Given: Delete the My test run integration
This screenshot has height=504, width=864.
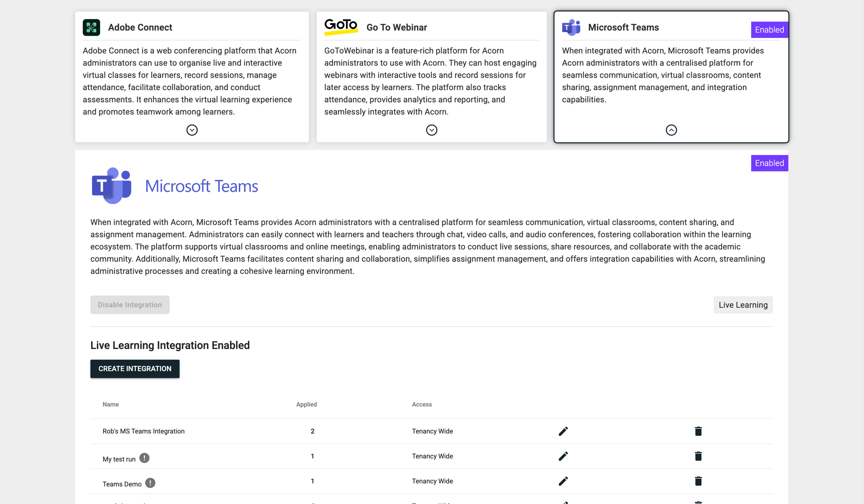Looking at the screenshot, I should pos(698,456).
